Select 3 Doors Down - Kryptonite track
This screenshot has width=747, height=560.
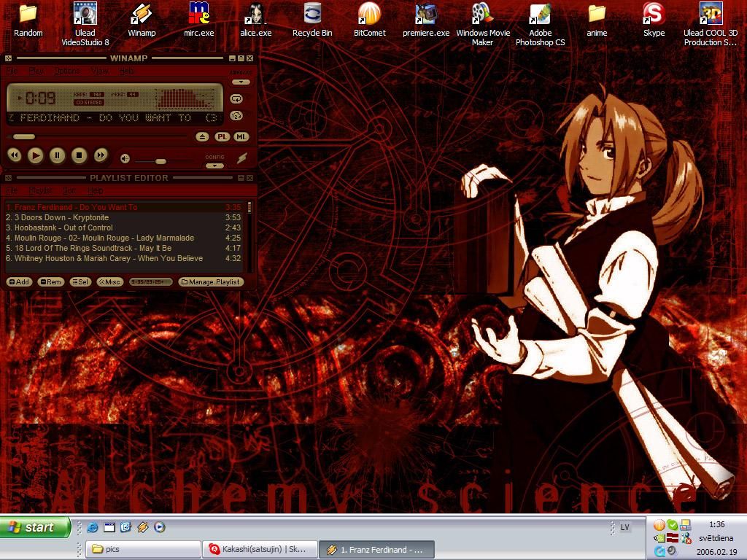(123, 217)
